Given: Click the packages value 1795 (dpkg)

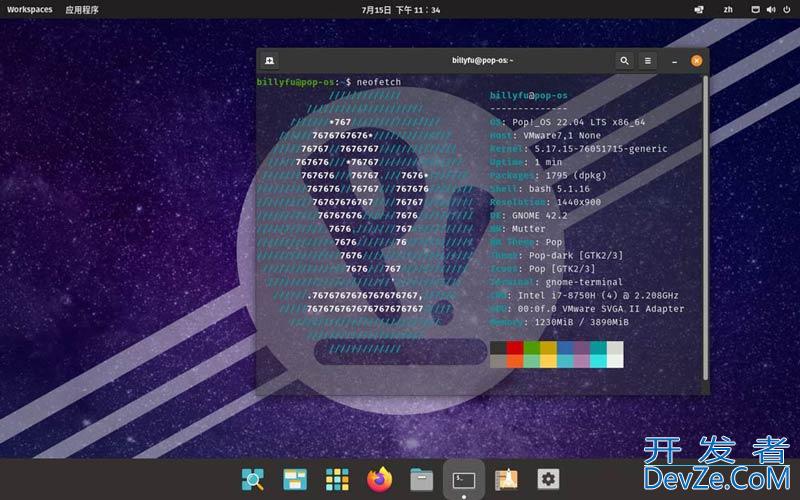Looking at the screenshot, I should [x=576, y=175].
